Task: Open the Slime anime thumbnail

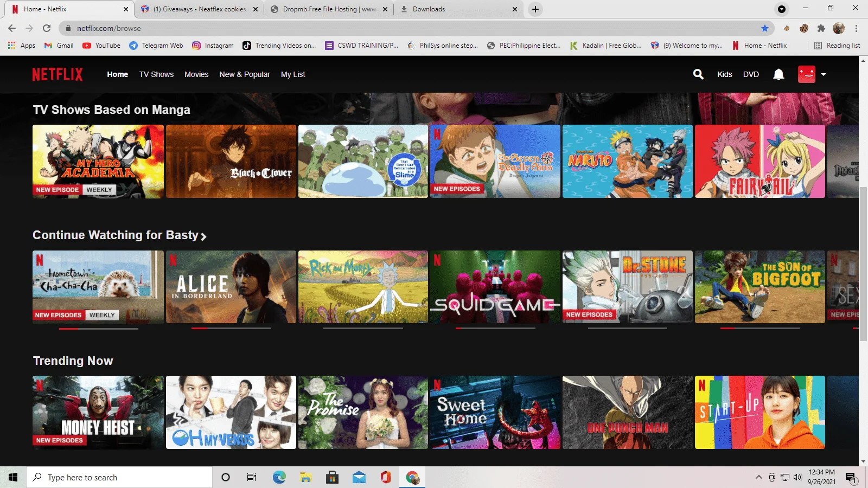Action: pyautogui.click(x=363, y=162)
